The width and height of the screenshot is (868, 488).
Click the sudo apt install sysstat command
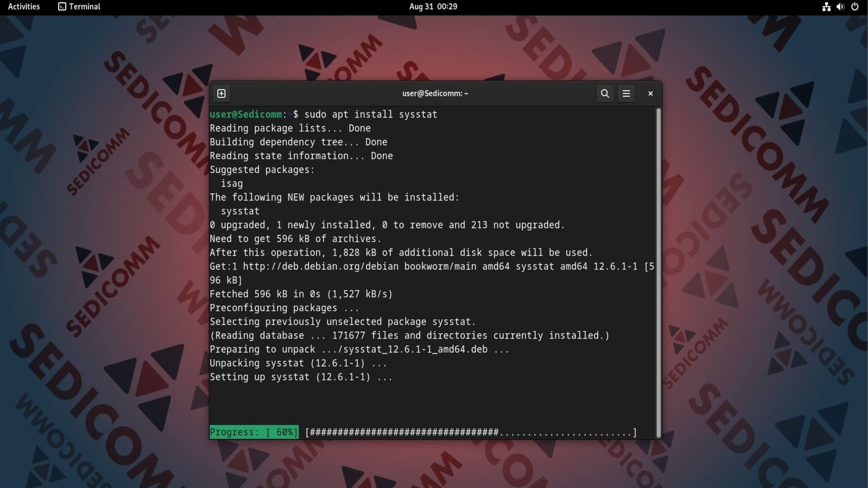pos(371,114)
